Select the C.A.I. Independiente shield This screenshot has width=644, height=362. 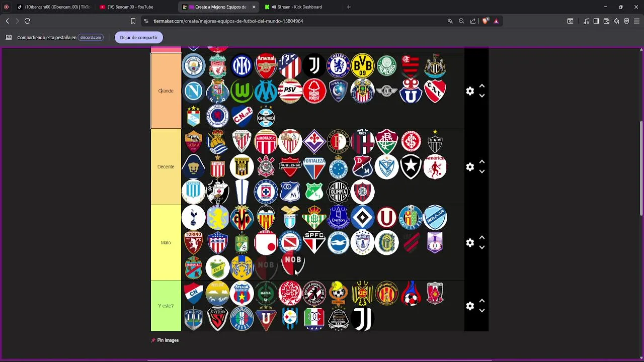point(435,91)
